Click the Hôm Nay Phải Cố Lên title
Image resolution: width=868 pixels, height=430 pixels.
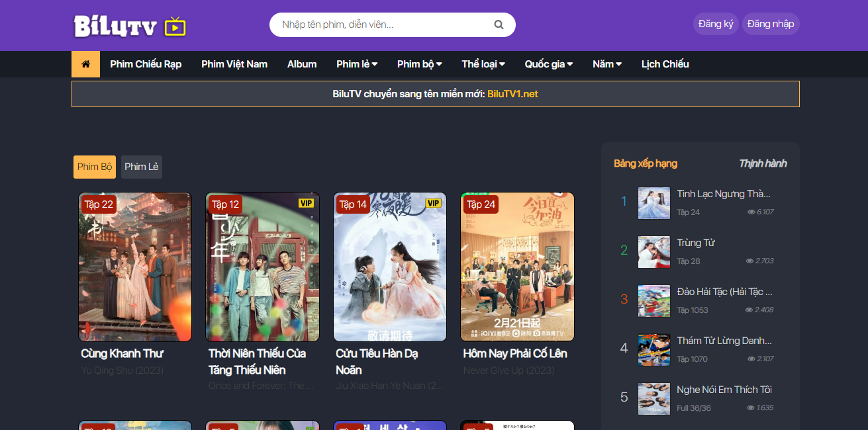coord(514,354)
